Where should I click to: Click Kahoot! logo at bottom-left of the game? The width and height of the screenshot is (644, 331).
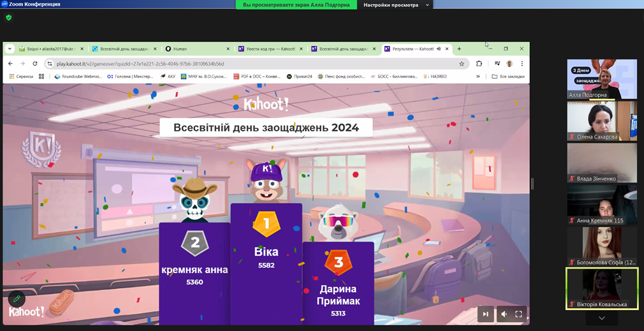tap(26, 311)
